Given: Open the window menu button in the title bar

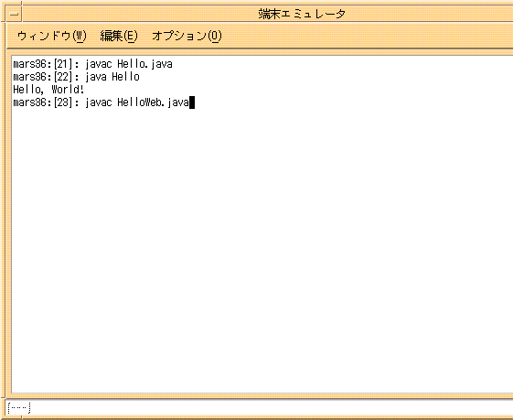Looking at the screenshot, I should (x=14, y=14).
